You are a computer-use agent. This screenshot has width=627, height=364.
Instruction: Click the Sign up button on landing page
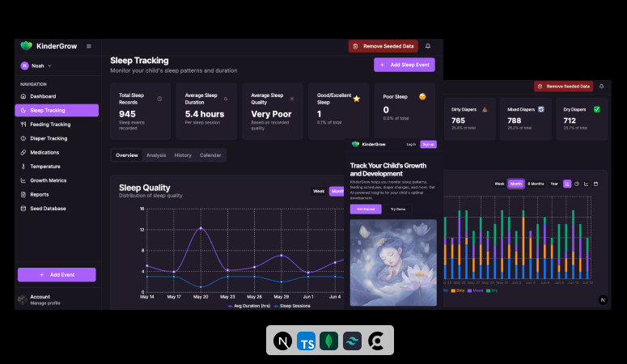point(428,144)
